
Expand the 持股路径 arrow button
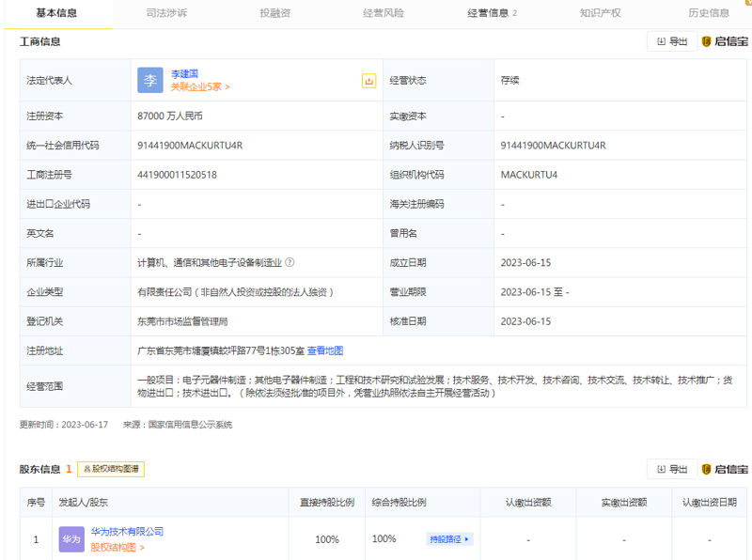pyautogui.click(x=450, y=539)
